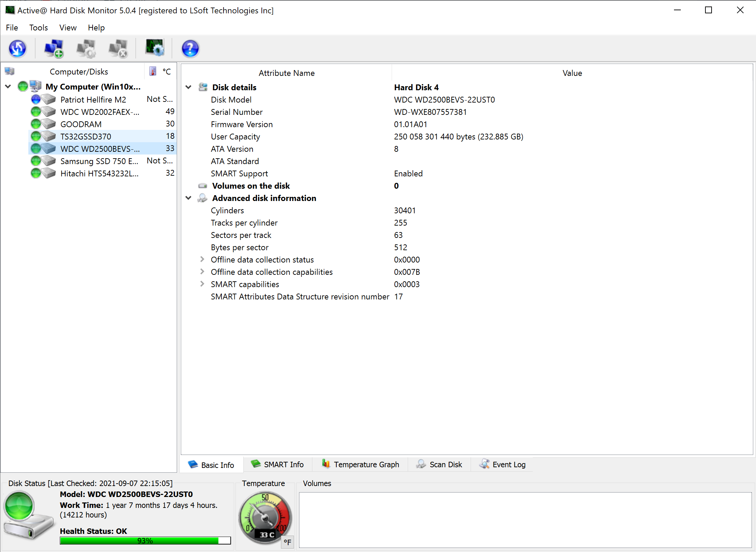Screen dimensions: 756x552
Task: Click the Firmware Version value 01.01A01
Action: tap(410, 124)
